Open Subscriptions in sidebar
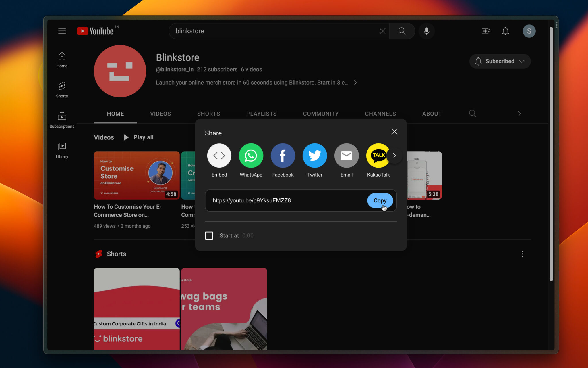 click(x=62, y=120)
